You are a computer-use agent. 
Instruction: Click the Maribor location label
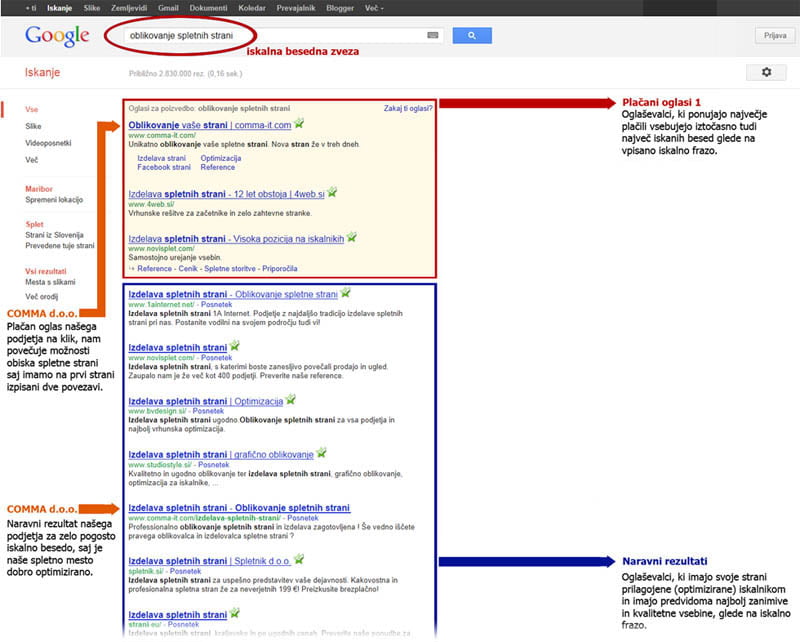coord(39,189)
